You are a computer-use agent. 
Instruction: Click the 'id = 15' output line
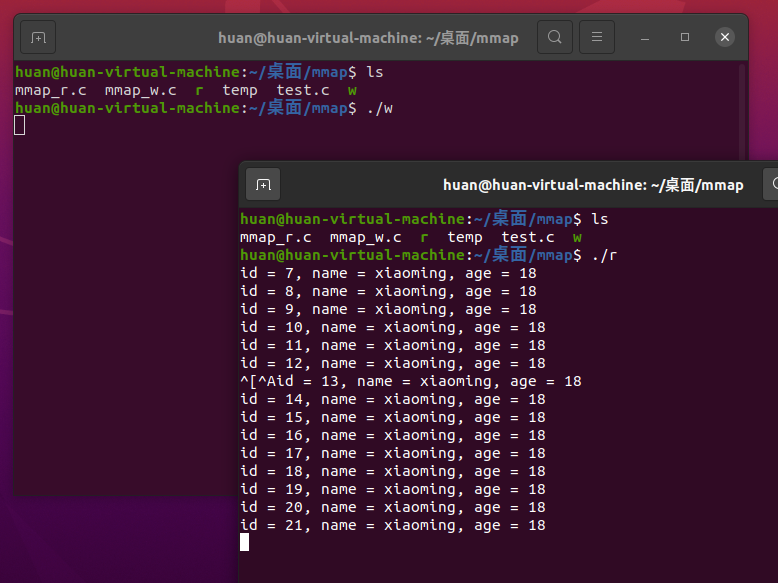pyautogui.click(x=393, y=417)
